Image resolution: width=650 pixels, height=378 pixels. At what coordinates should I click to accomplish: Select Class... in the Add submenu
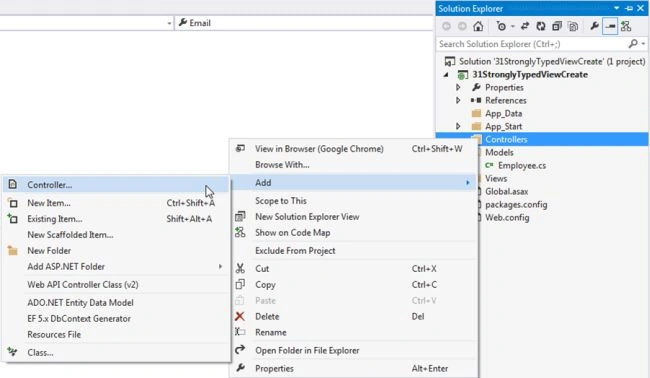tap(116, 353)
